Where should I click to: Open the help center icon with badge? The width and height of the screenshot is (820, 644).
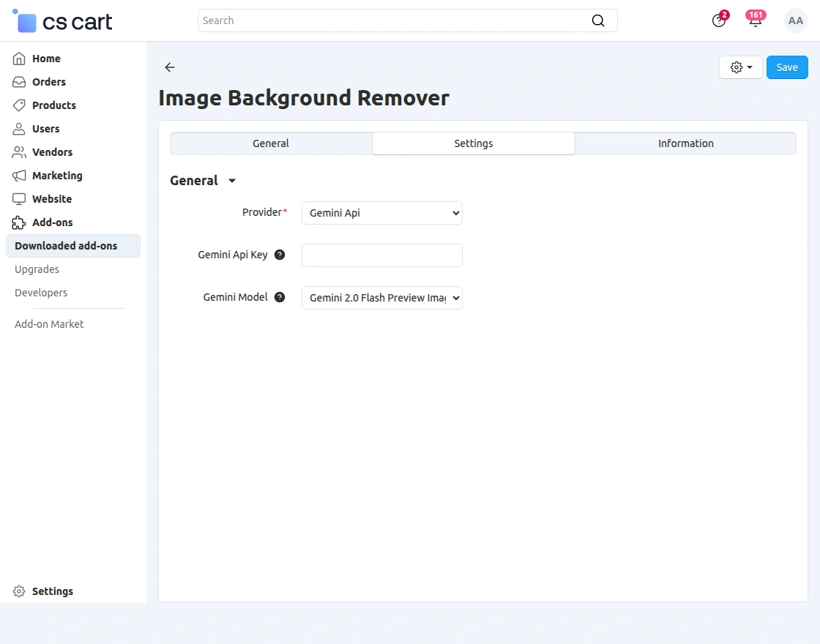719,20
